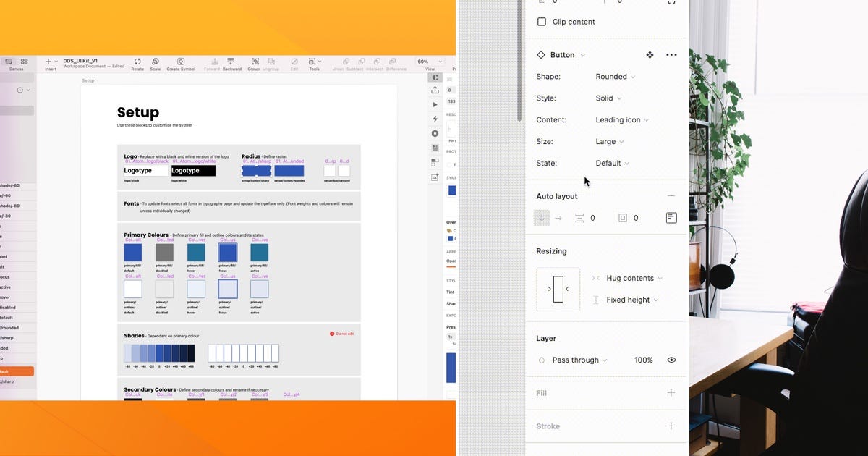868x456 pixels.
Task: Click the Scale tool icon
Action: 155,63
